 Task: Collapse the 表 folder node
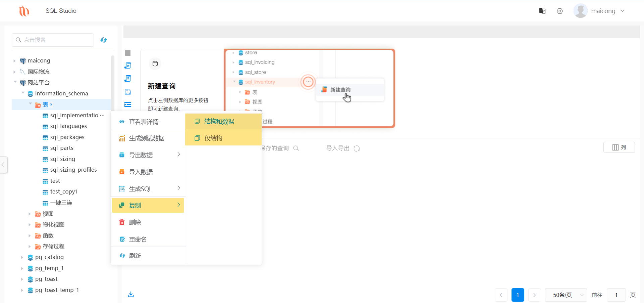click(x=30, y=104)
